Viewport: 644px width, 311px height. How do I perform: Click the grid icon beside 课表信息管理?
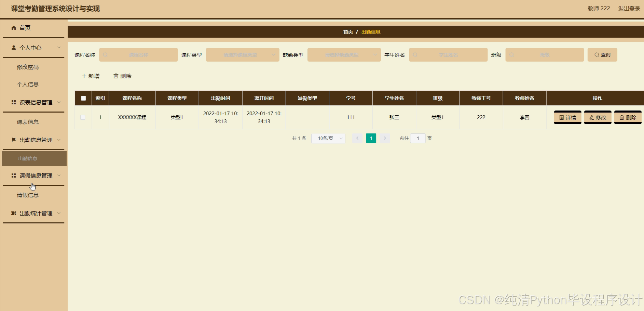pyautogui.click(x=14, y=102)
